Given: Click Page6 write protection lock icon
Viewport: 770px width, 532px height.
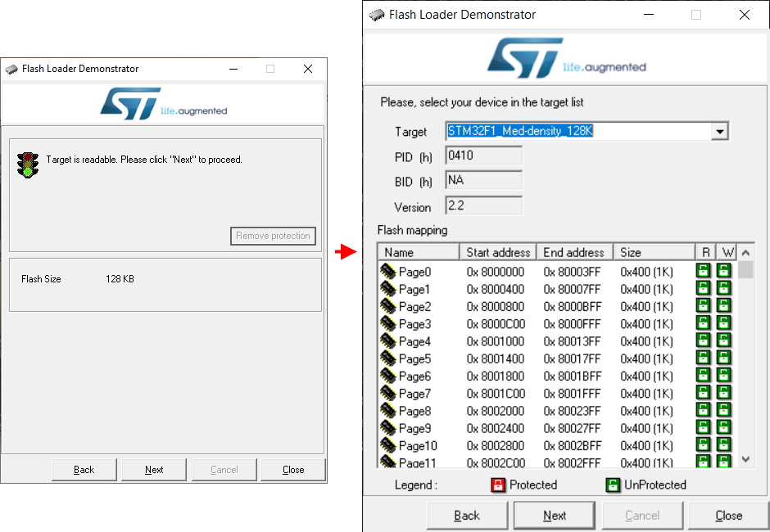Looking at the screenshot, I should tap(723, 375).
